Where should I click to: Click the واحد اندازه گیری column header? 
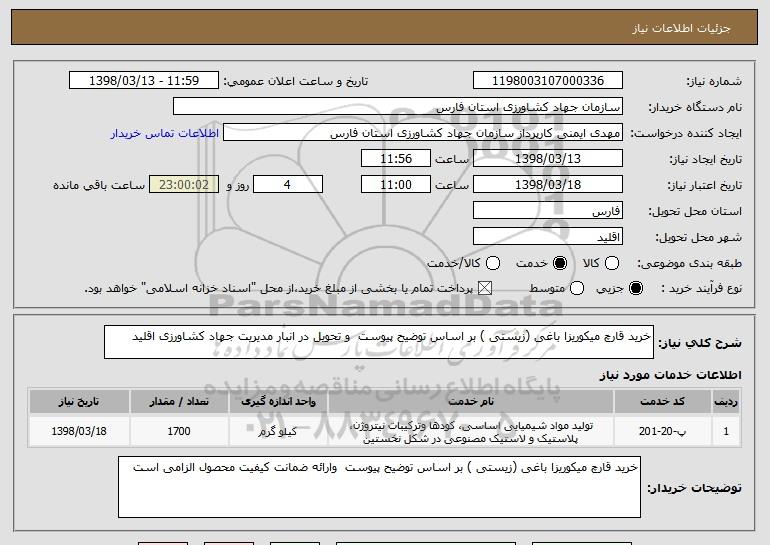click(x=278, y=402)
